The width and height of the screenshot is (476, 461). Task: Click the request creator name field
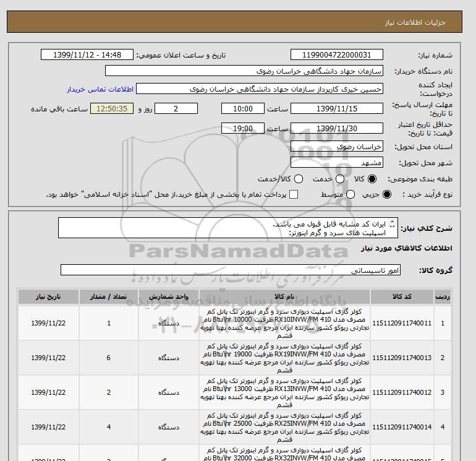click(x=260, y=89)
